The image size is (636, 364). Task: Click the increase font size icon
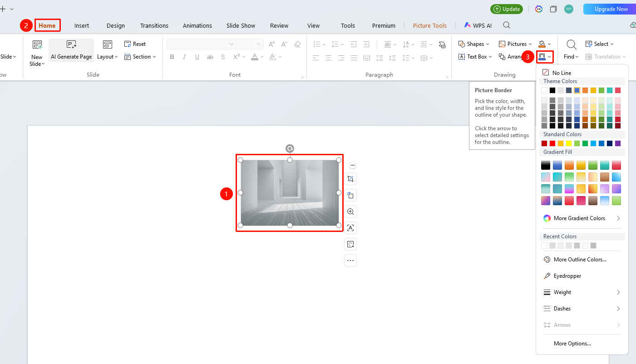coord(272,44)
